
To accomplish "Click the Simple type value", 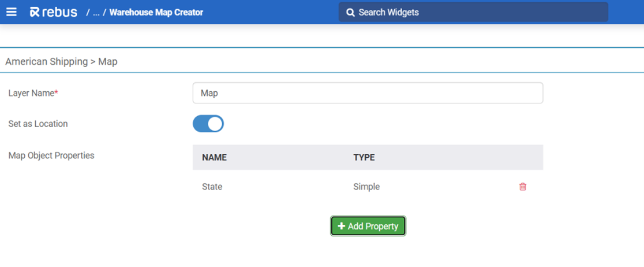I will [x=366, y=187].
